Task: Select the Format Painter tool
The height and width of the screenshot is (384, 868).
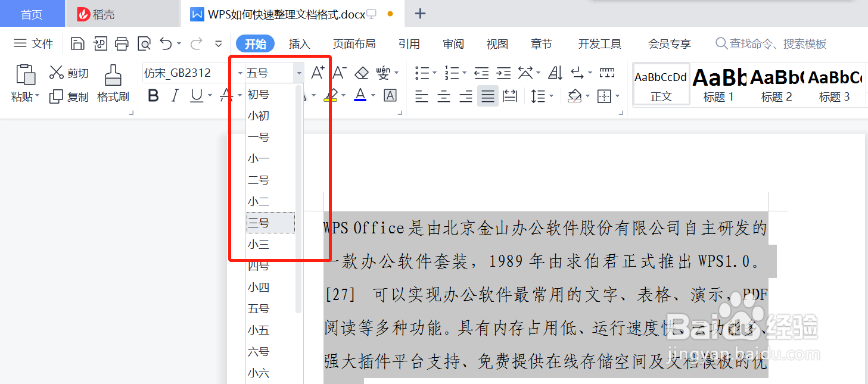Action: (x=113, y=83)
